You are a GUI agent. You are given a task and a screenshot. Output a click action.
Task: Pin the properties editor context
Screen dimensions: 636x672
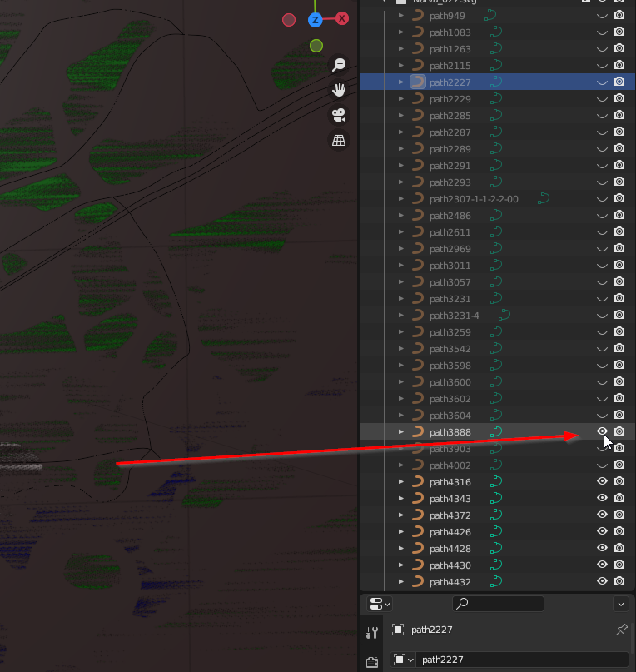(621, 630)
